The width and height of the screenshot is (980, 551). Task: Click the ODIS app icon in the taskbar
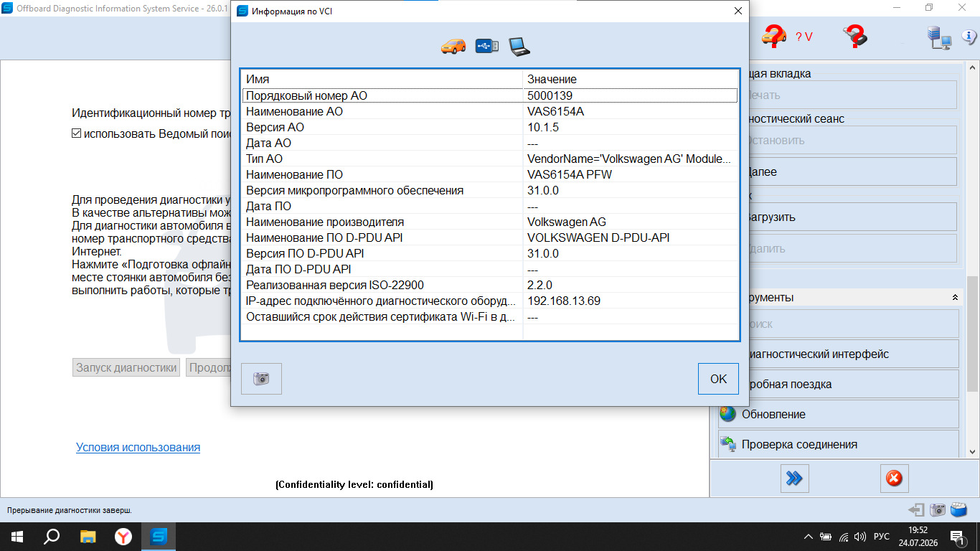point(159,536)
